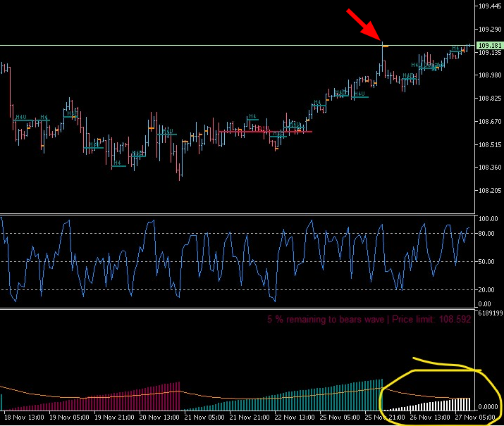
Task: Click the 80.00 level on oscillator scale
Action: pos(486,233)
